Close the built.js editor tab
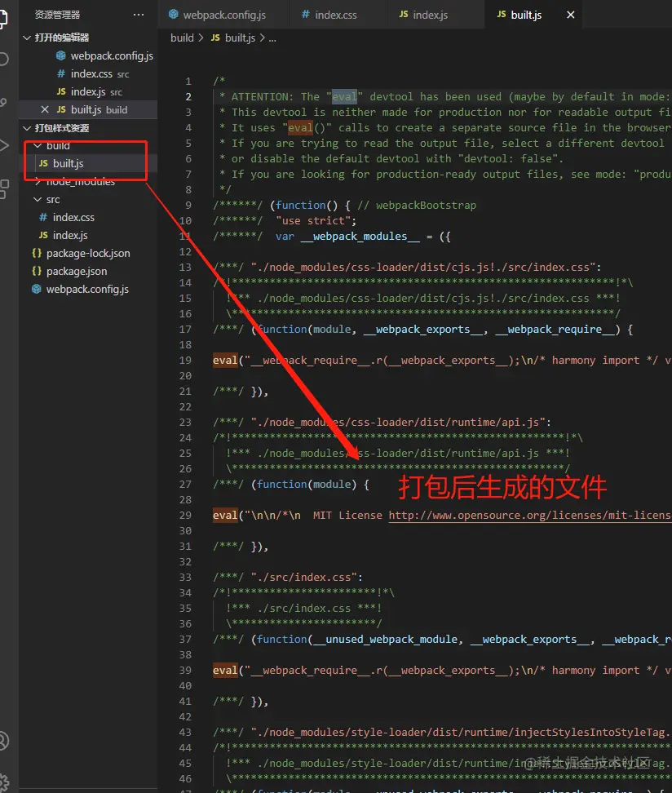This screenshot has width=672, height=793. click(570, 15)
